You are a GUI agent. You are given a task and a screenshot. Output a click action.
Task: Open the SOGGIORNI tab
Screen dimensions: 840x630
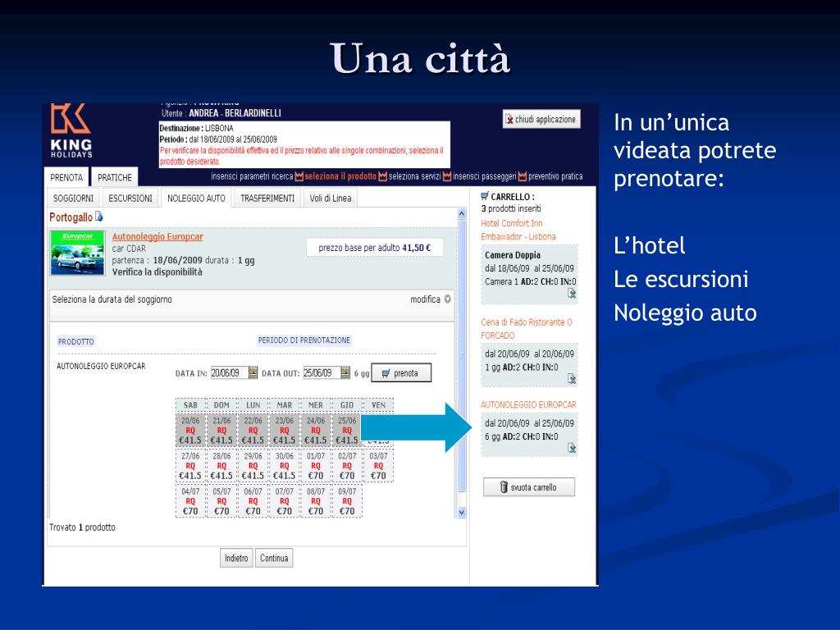point(73,199)
